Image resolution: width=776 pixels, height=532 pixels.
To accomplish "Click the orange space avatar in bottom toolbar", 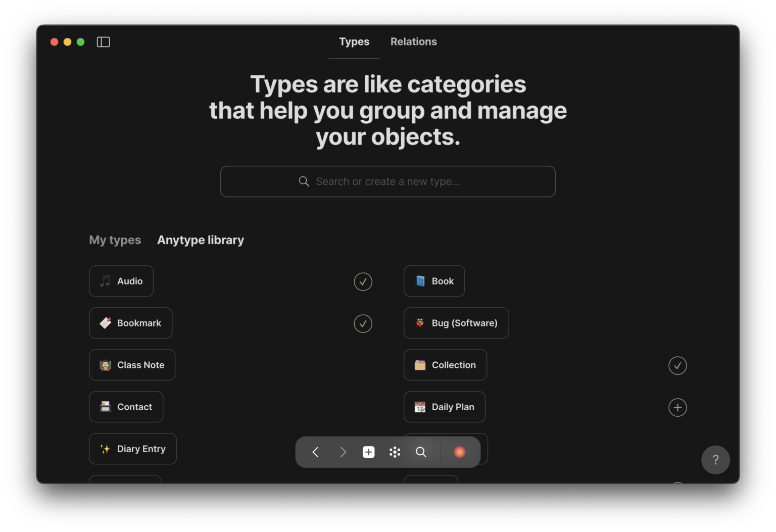I will coord(459,452).
